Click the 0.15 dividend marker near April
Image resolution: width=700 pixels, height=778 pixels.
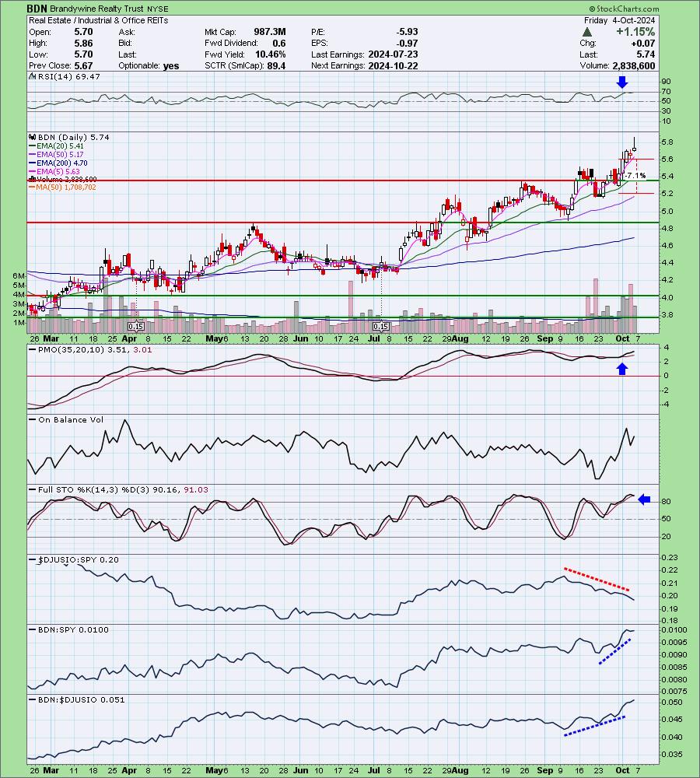click(x=136, y=327)
